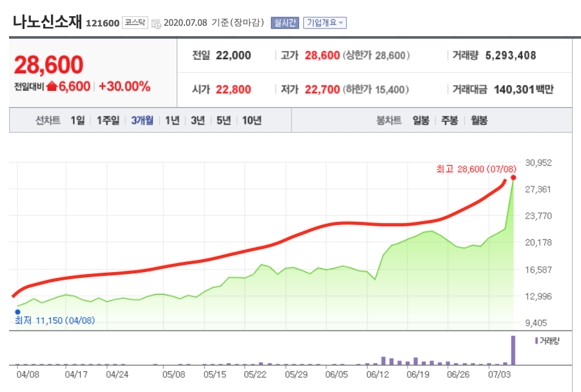Click the 06/12 date axis label

coord(377,375)
